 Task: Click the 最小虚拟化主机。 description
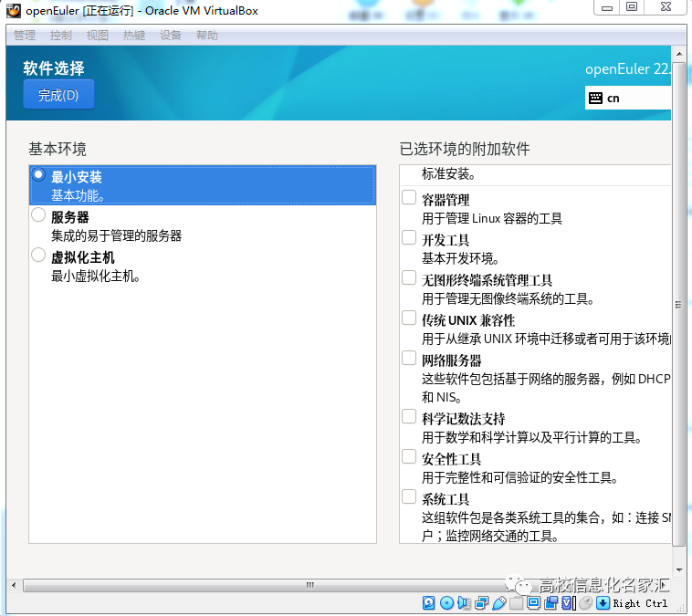click(95, 277)
